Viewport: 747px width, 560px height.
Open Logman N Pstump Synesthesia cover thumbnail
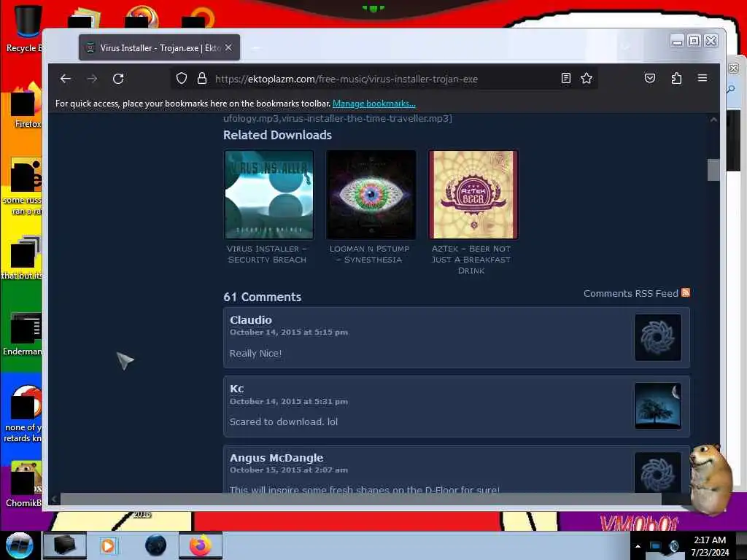click(371, 195)
